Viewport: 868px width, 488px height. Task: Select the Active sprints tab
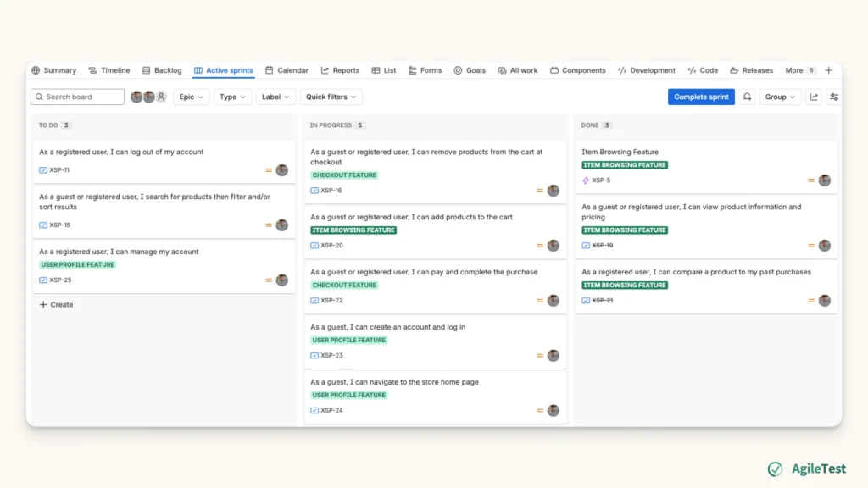(x=224, y=70)
